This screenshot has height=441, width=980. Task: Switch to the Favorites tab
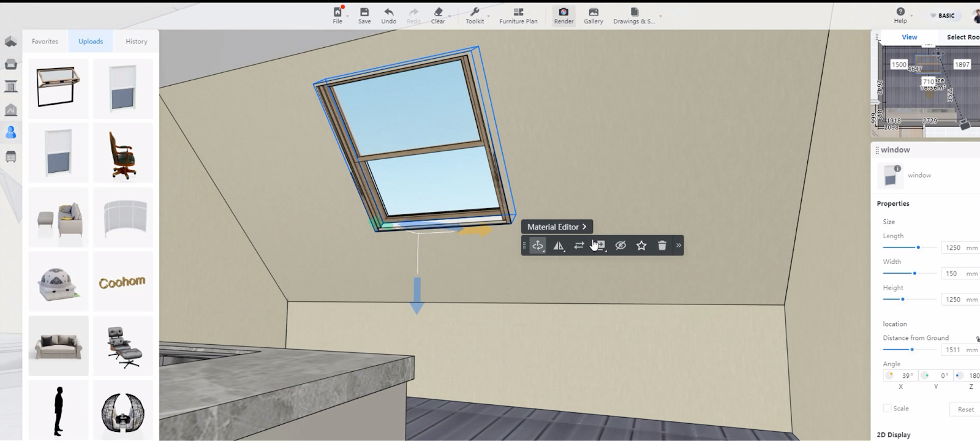45,42
